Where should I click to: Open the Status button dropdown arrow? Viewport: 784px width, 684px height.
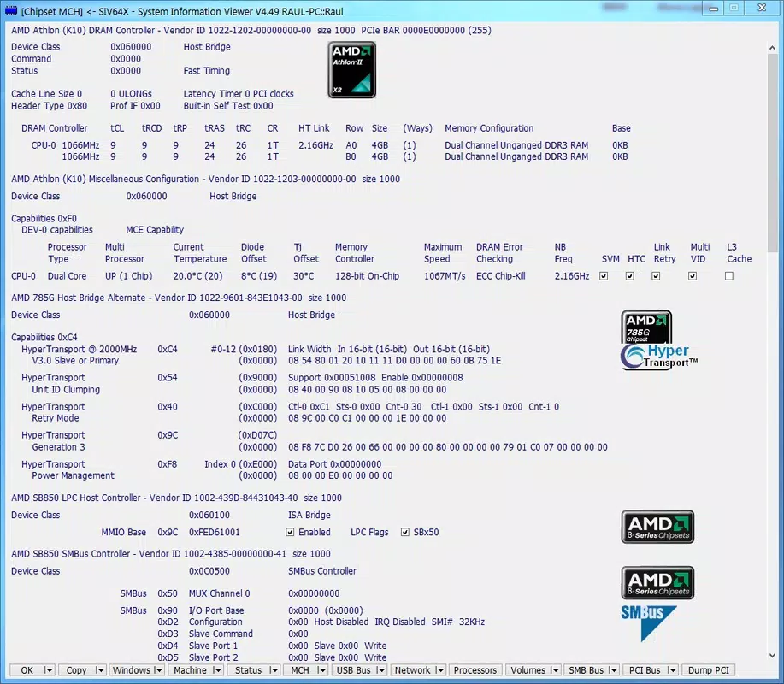coord(274,670)
